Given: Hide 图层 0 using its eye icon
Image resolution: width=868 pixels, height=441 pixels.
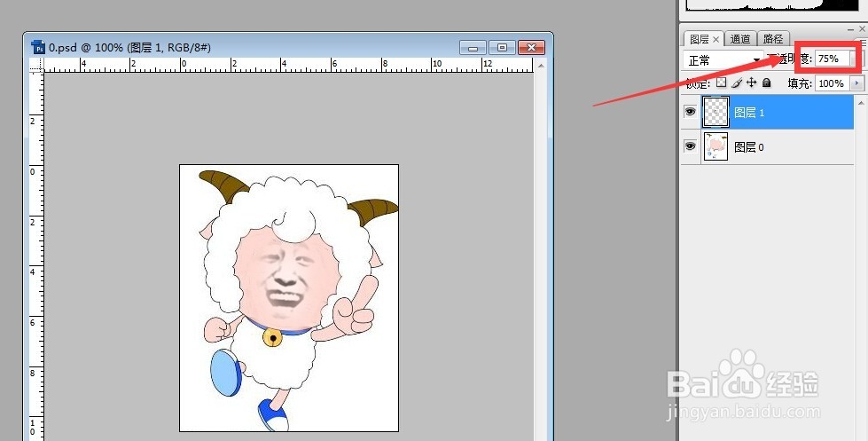Looking at the screenshot, I should coord(690,146).
